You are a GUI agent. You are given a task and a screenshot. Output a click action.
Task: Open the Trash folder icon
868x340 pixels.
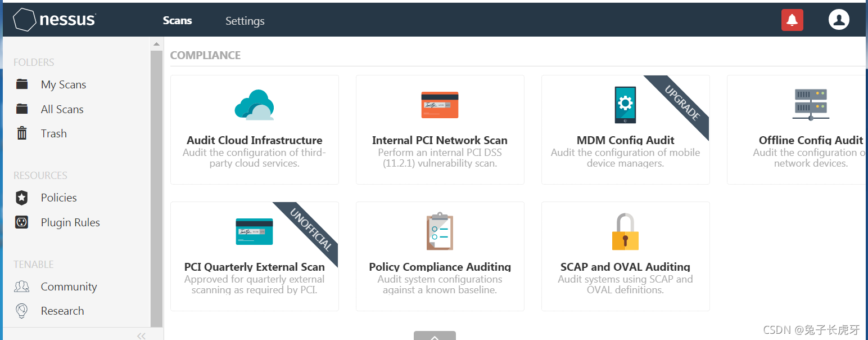tap(22, 133)
